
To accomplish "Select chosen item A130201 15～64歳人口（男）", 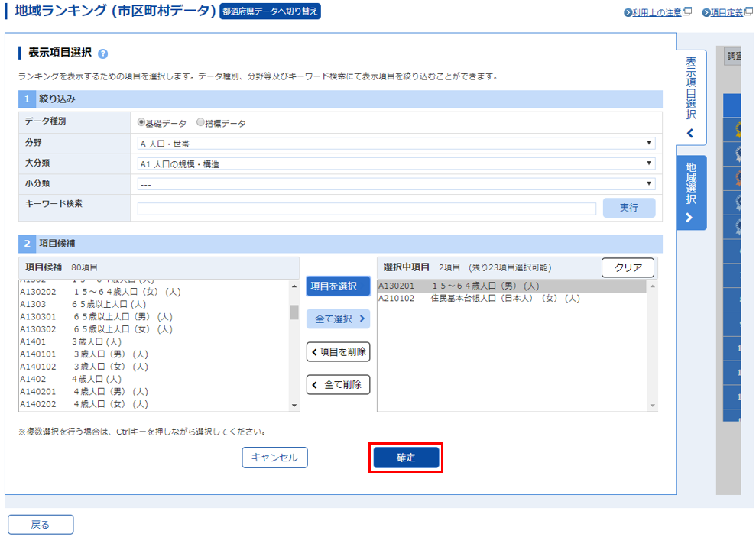I will pos(512,286).
